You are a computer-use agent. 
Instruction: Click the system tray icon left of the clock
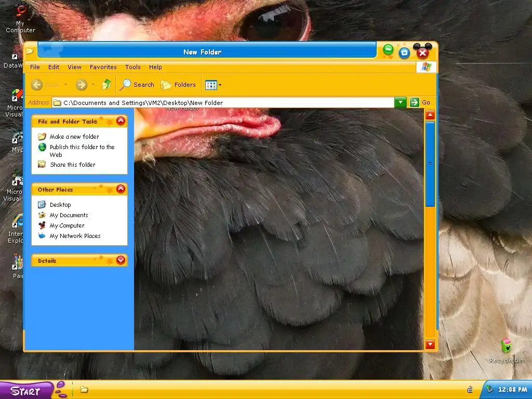(x=470, y=390)
